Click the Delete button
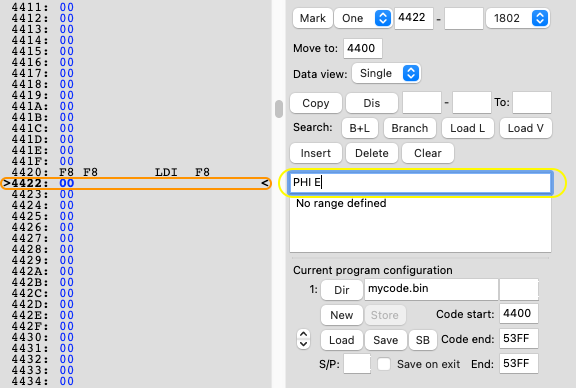This screenshot has height=388, width=576. point(372,153)
